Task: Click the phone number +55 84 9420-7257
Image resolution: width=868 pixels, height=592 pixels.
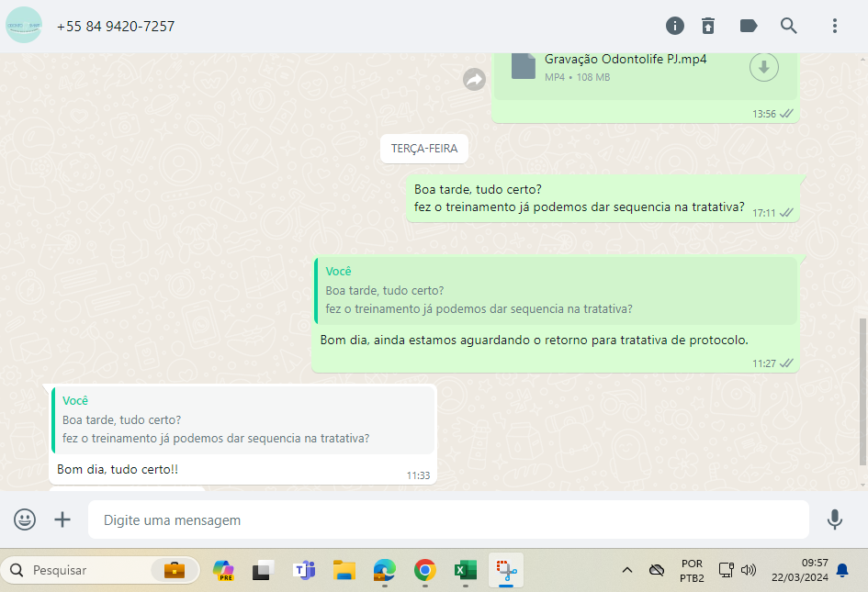Action: (116, 27)
